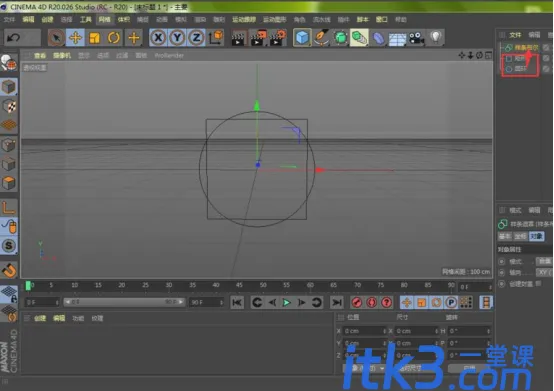Enable Snap magnet icon
554x391 pixels.
pos(8,270)
